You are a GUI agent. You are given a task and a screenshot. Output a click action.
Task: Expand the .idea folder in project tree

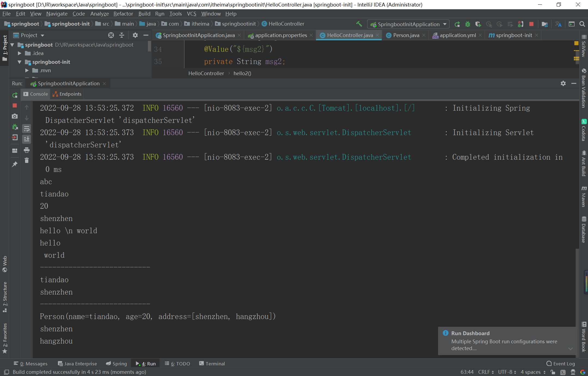point(20,53)
